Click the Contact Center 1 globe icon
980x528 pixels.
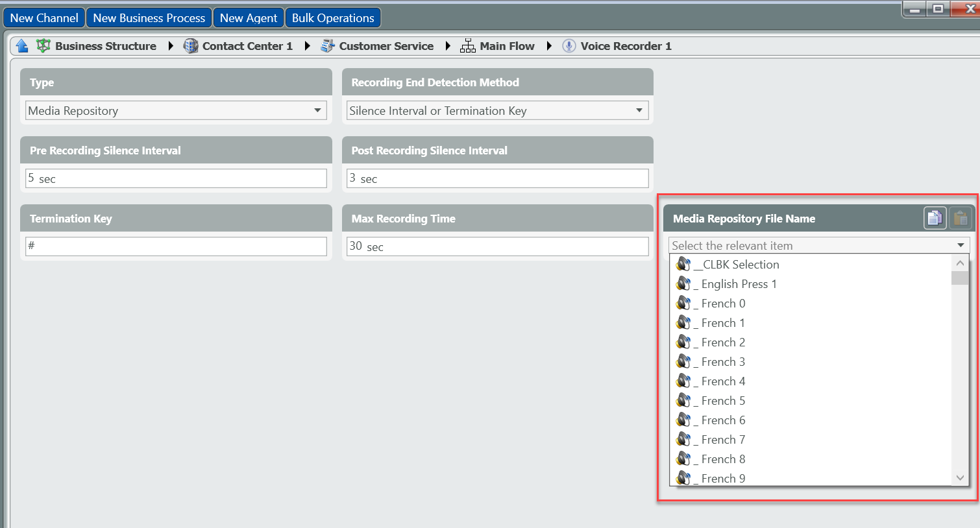pyautogui.click(x=191, y=46)
